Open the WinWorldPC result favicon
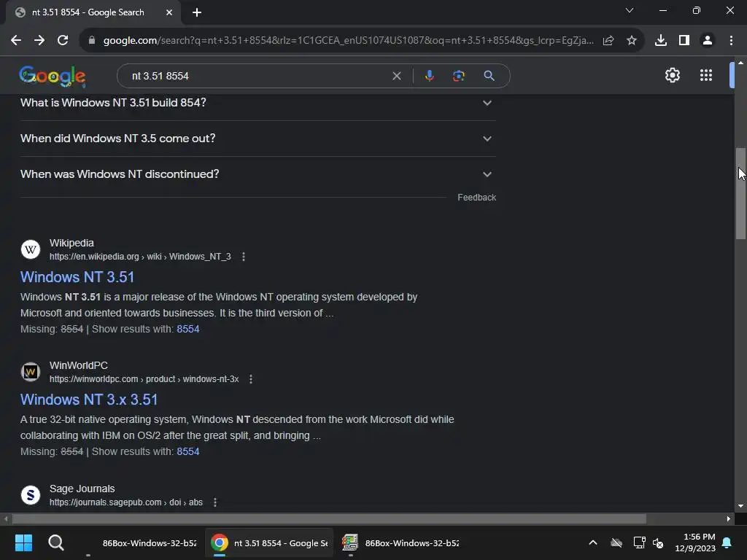Image resolution: width=747 pixels, height=560 pixels. pyautogui.click(x=31, y=372)
